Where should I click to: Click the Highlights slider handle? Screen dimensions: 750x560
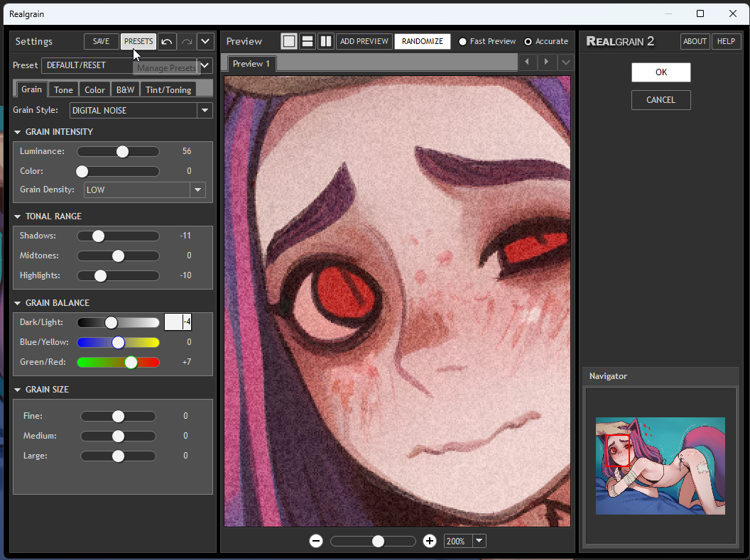[100, 275]
